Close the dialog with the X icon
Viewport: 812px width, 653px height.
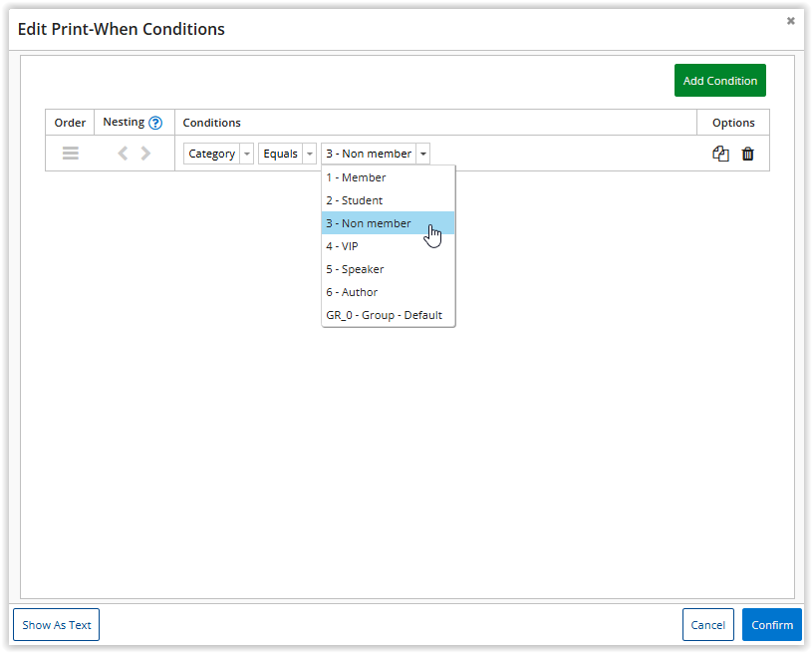791,21
